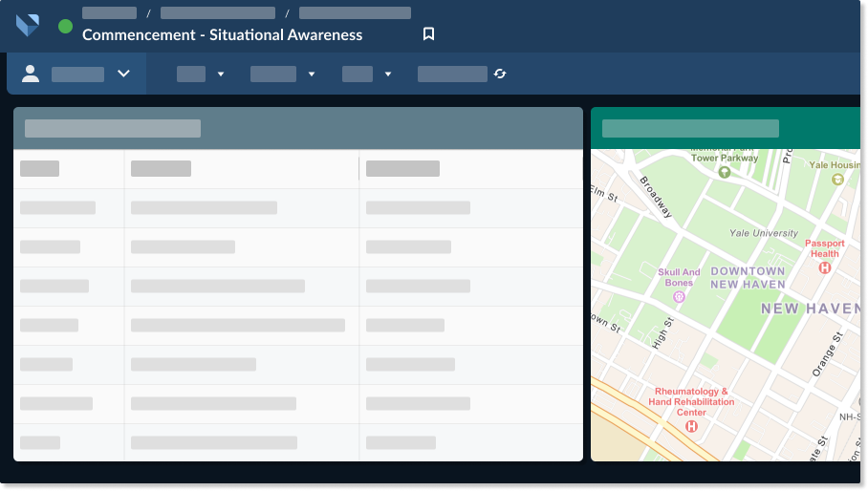Bookmark the Commencement Situational Awareness page
868x491 pixels.
428,33
